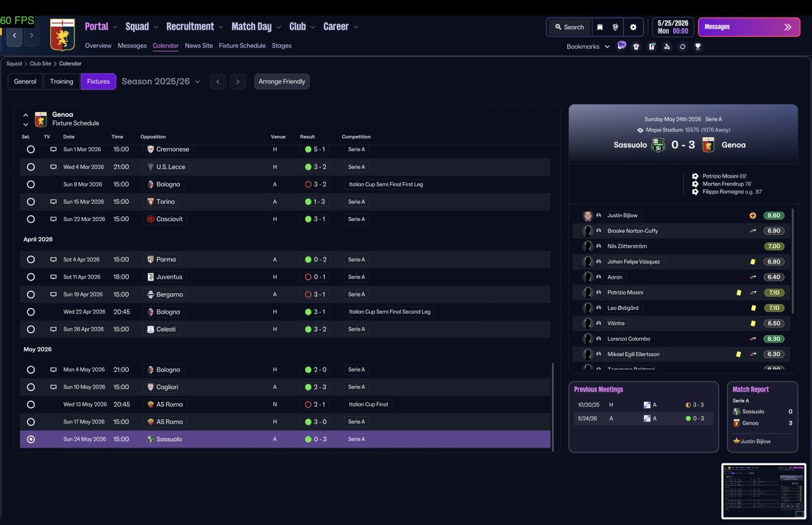Open the Season 2025/26 dropdown
812x525 pixels.
tap(161, 81)
